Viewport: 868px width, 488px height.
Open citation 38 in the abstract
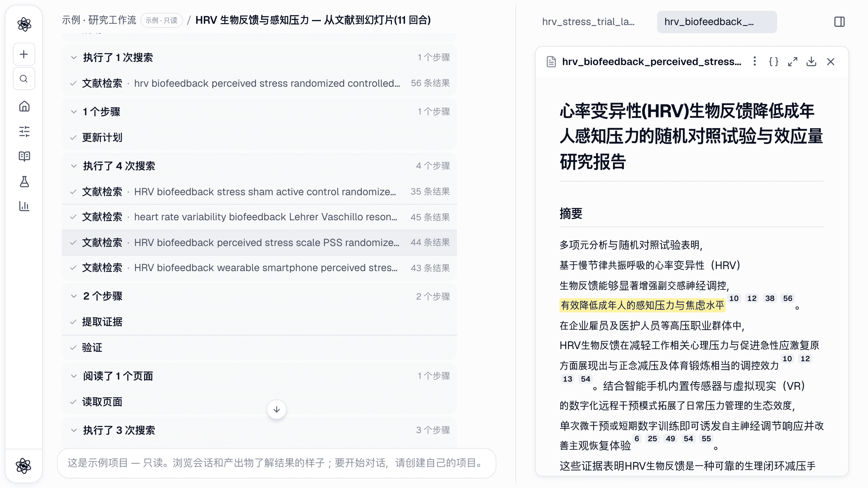[x=770, y=298]
